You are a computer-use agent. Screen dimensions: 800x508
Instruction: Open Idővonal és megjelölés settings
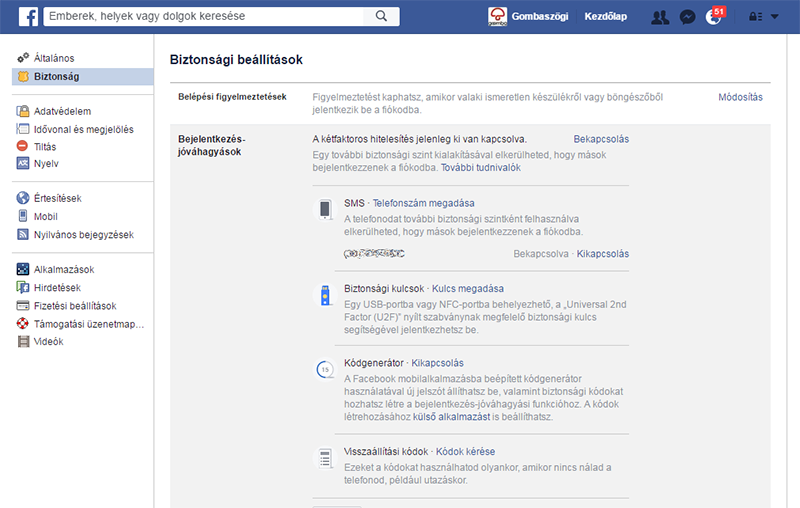[x=84, y=130]
